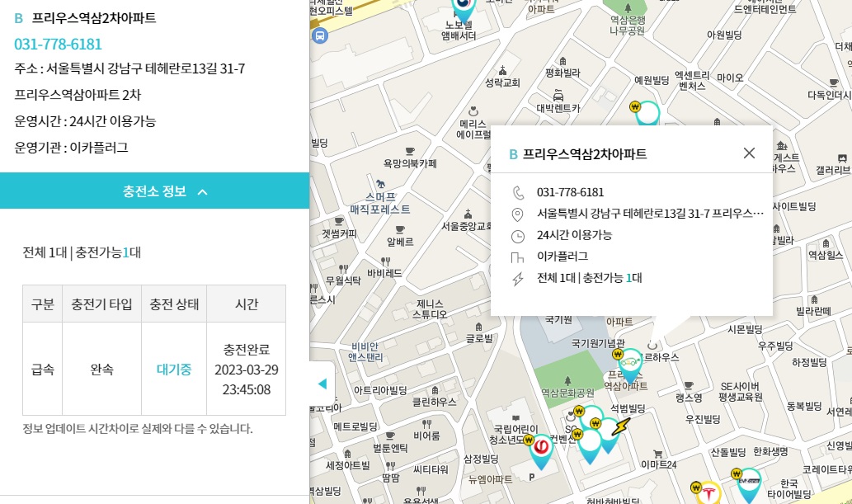
Task: Click the yellow lightning bolt marker near 석범빌딩
Action: tap(620, 426)
